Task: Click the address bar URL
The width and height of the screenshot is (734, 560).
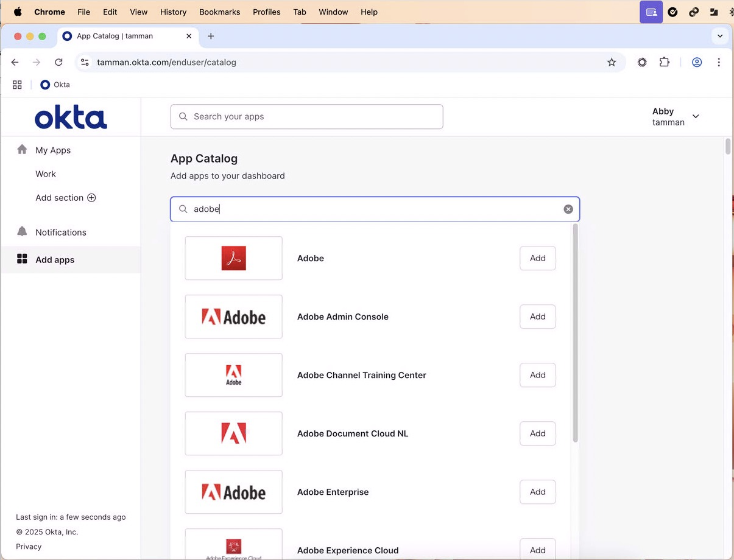Action: point(166,62)
